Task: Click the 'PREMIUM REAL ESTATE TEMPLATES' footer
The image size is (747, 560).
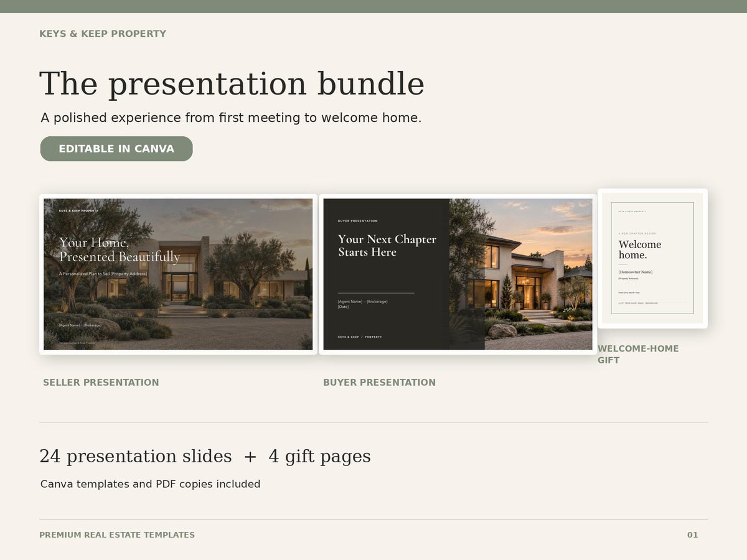Action: (117, 535)
